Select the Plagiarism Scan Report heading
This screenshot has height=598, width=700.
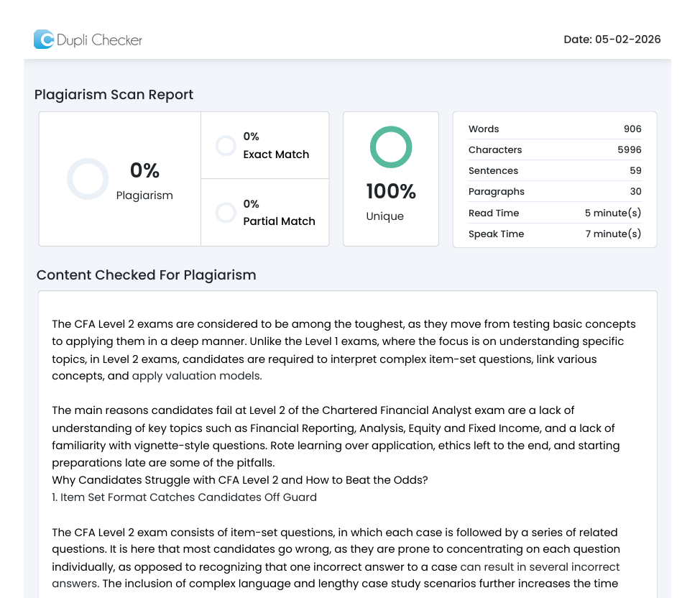pyautogui.click(x=114, y=95)
